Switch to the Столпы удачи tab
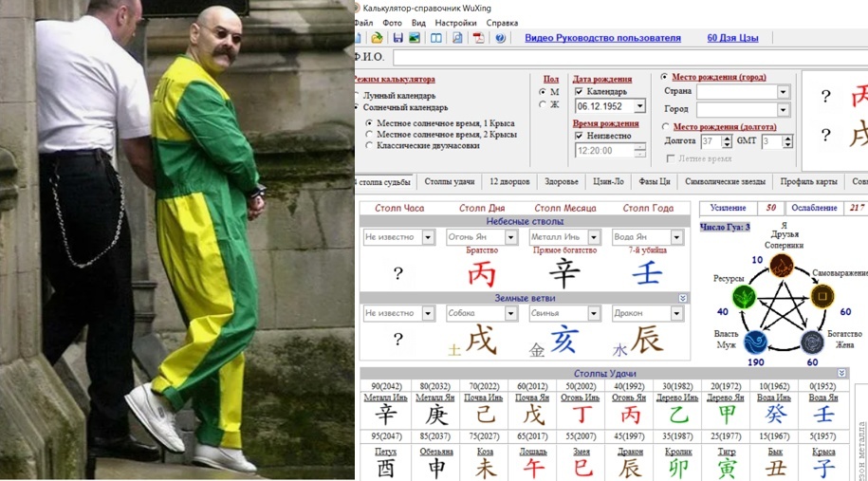 tap(450, 181)
